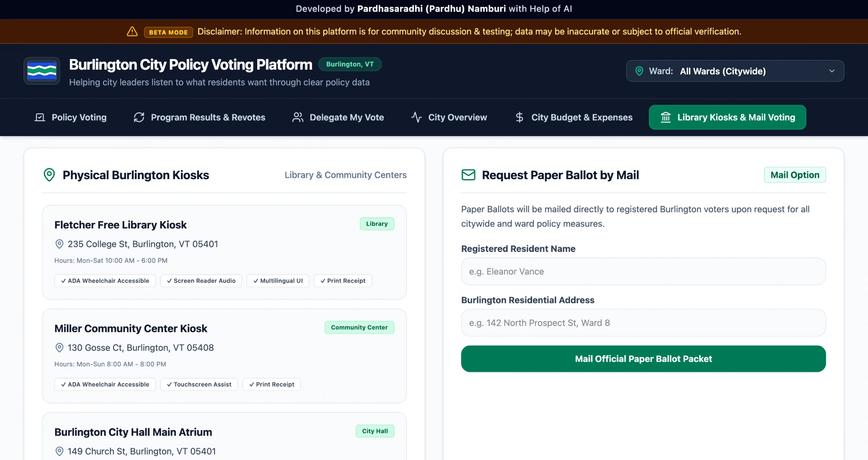Click the Screen Reader Audio feature tag

[201, 281]
